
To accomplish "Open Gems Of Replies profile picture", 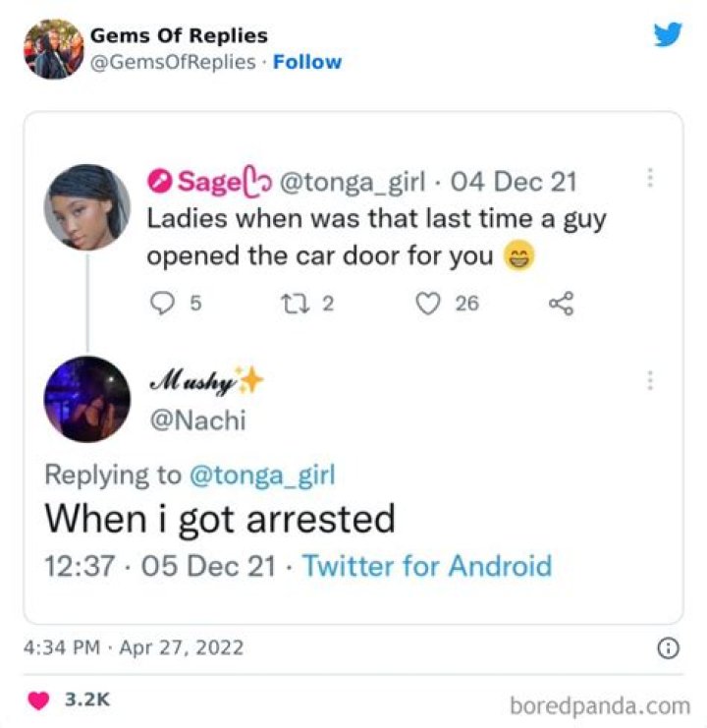I will pyautogui.click(x=54, y=49).
